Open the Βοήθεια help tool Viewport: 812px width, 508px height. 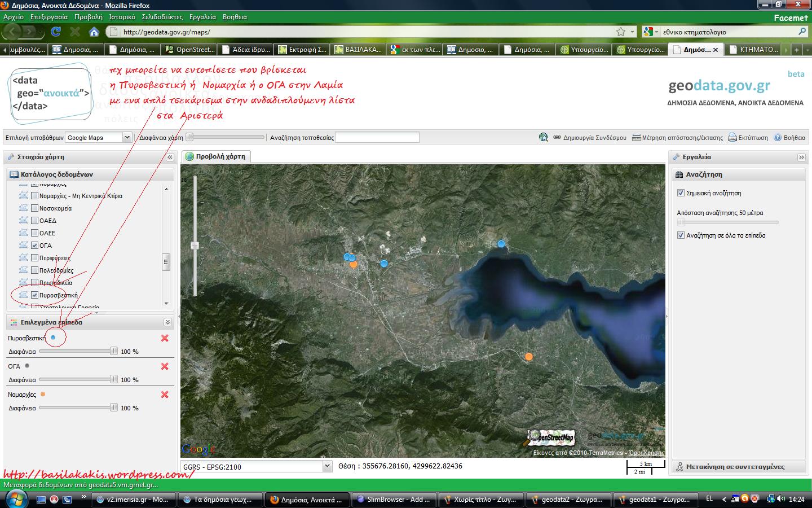(789, 138)
